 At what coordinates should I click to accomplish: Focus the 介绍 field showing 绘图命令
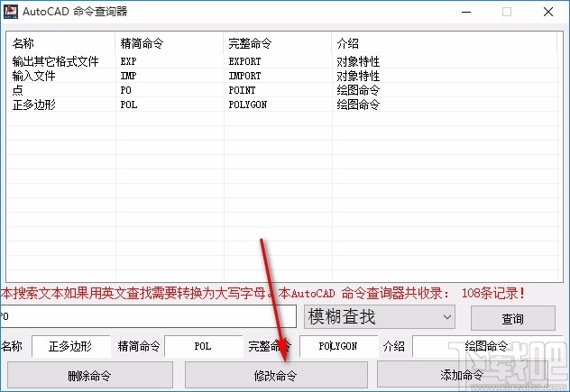click(487, 346)
